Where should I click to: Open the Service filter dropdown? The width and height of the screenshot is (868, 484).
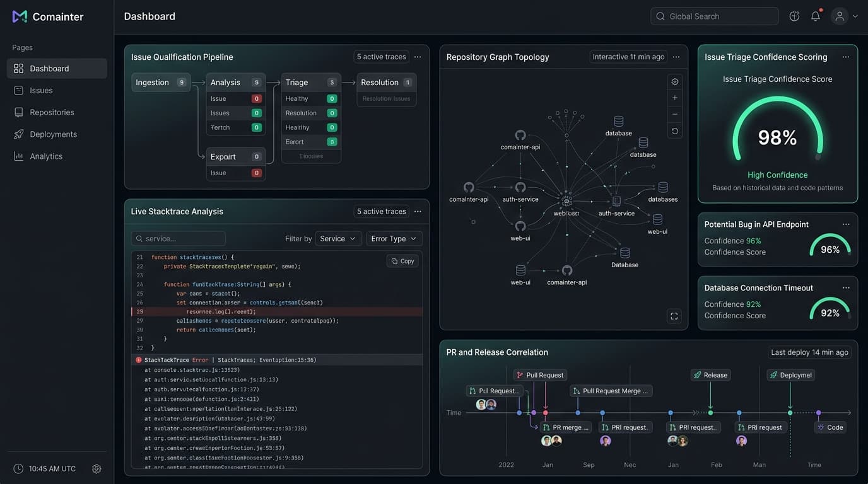338,239
